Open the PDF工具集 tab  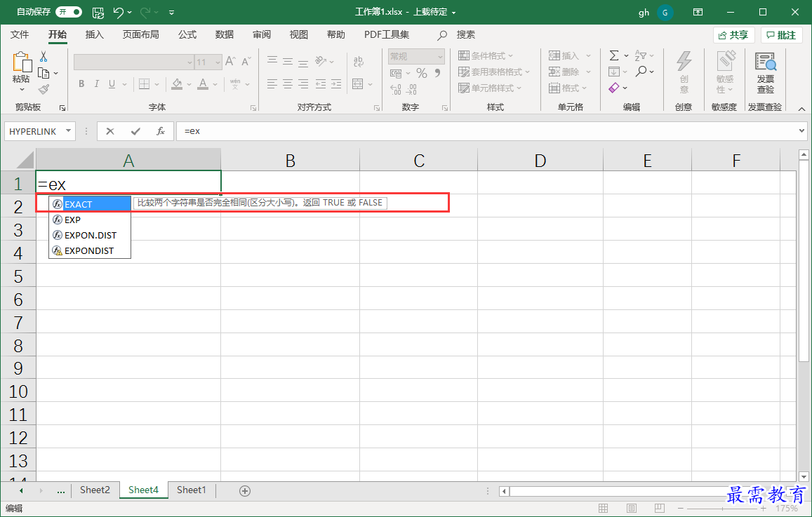[x=386, y=34]
